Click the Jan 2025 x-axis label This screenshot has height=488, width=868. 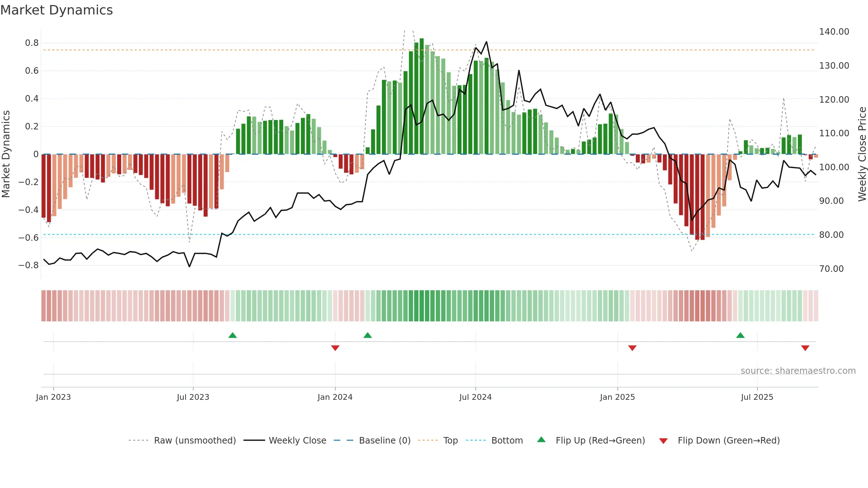coord(618,397)
